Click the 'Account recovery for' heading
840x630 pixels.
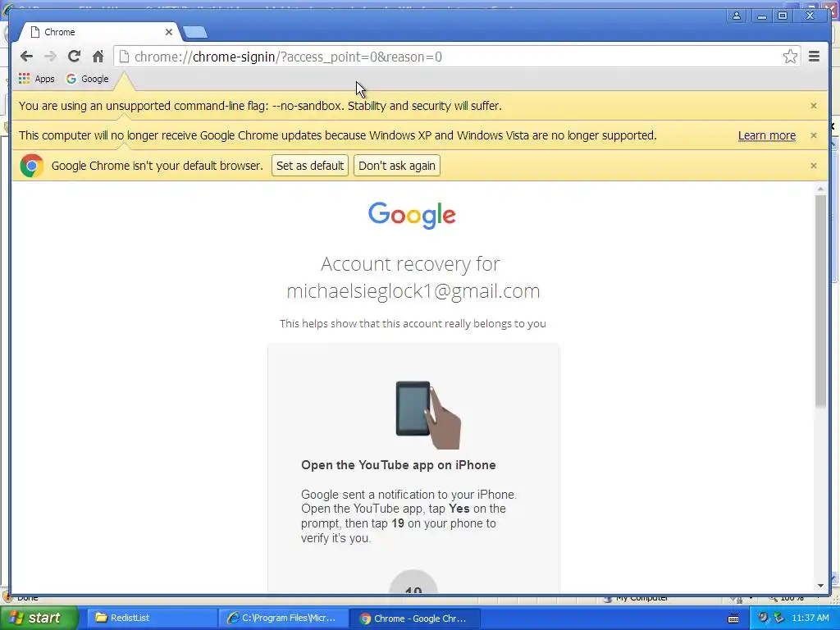coord(410,263)
